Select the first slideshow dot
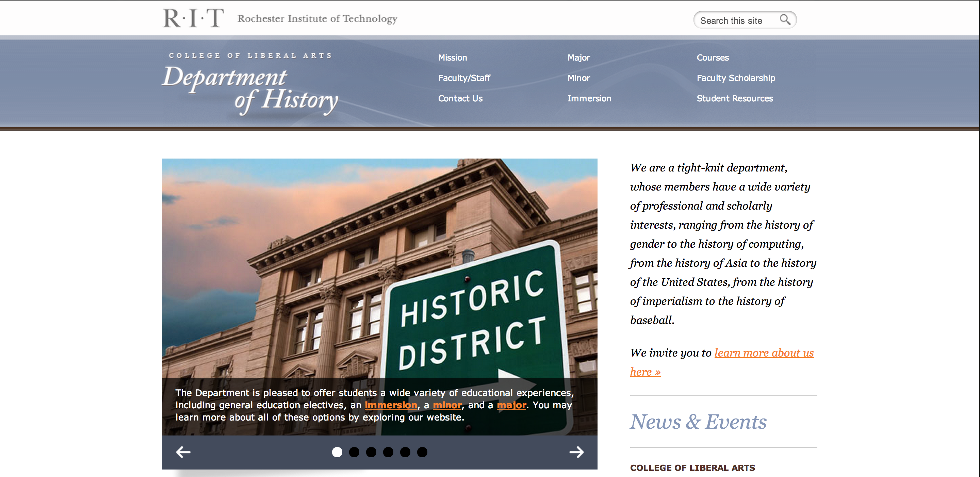The width and height of the screenshot is (980, 477). (x=337, y=452)
